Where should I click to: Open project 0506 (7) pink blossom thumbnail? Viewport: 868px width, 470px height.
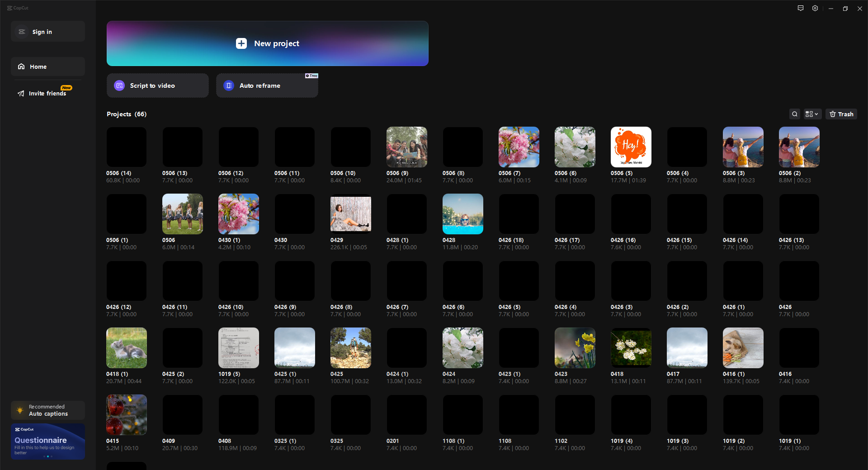click(x=519, y=147)
